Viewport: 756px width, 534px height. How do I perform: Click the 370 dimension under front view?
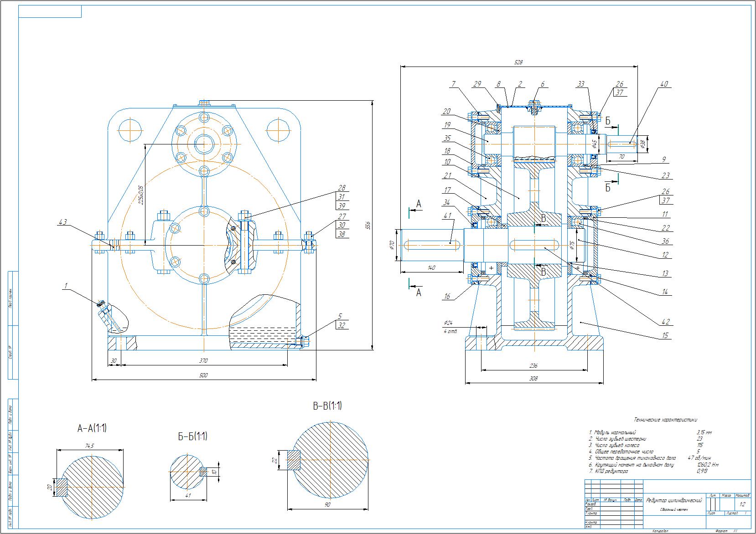203,361
